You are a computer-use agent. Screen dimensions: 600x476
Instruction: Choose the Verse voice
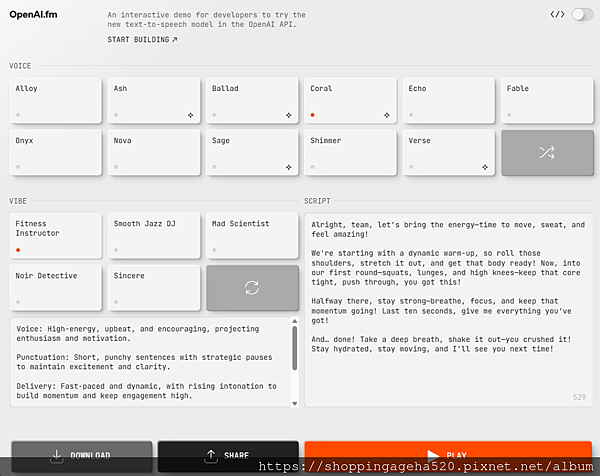pos(448,152)
